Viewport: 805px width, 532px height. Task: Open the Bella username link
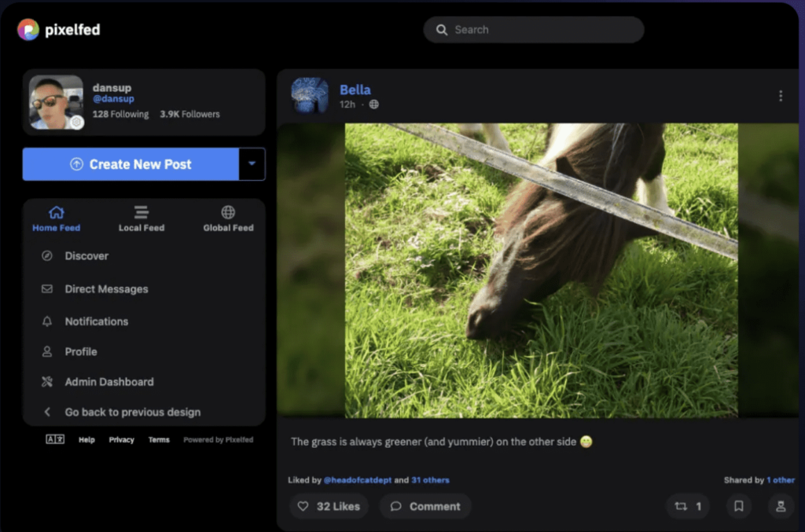(x=355, y=90)
